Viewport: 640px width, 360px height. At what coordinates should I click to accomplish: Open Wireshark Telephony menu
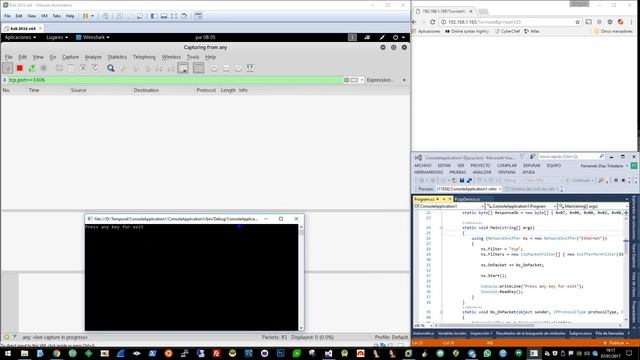pos(144,57)
